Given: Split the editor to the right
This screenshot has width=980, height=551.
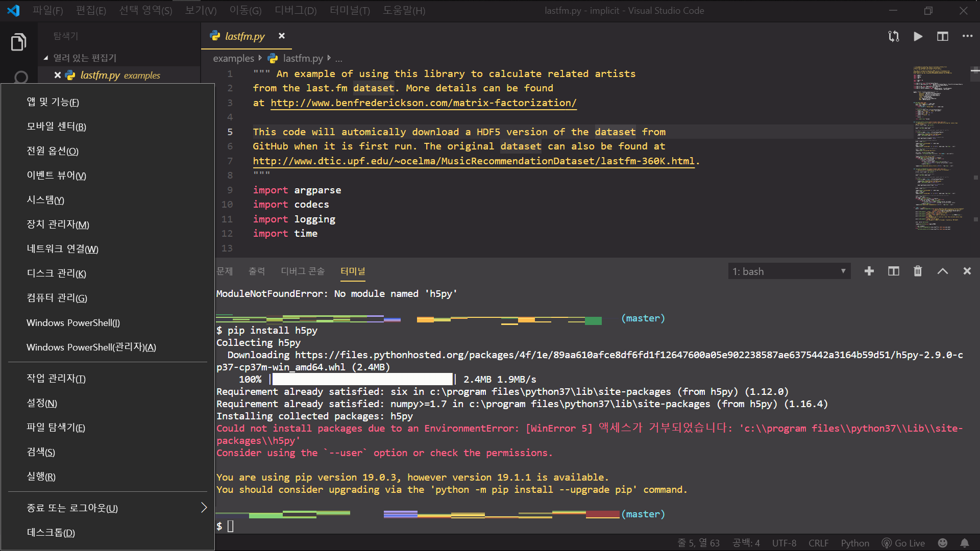Looking at the screenshot, I should [x=942, y=36].
